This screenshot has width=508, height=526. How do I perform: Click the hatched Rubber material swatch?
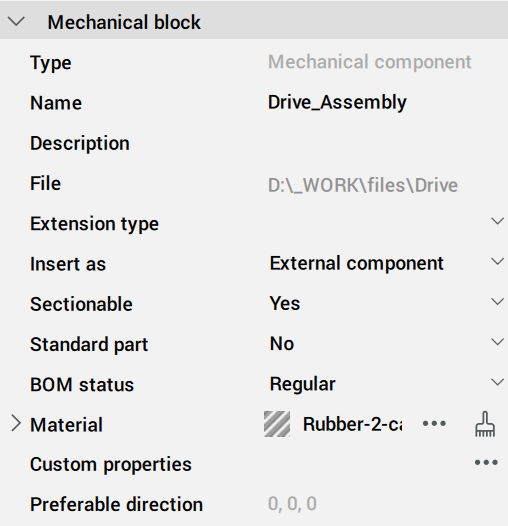point(277,424)
